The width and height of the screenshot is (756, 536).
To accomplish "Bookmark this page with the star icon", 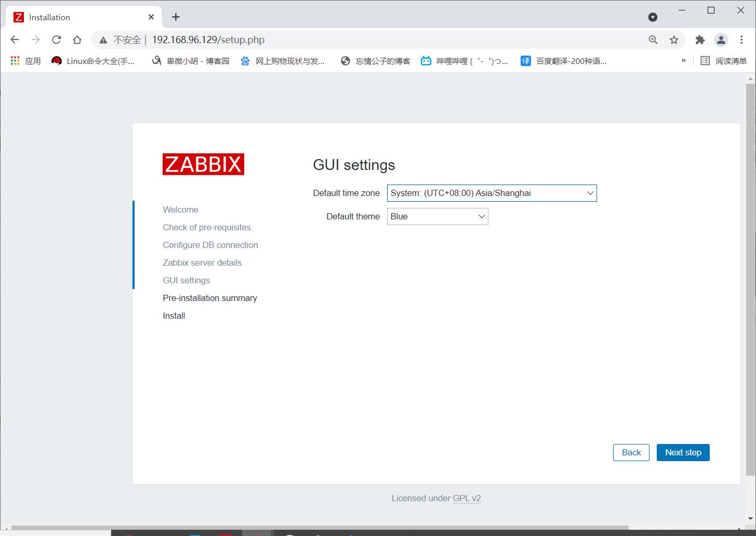I will pyautogui.click(x=674, y=40).
